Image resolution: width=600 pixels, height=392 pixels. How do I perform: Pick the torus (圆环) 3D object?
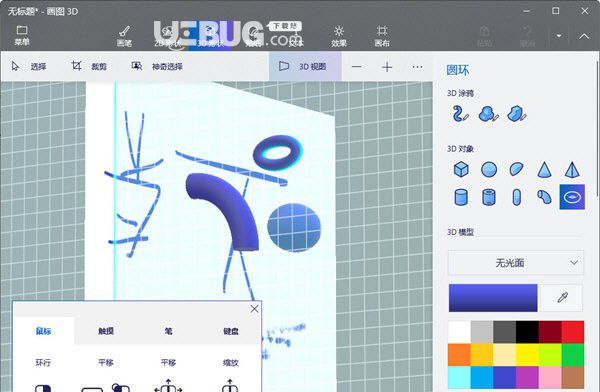pyautogui.click(x=572, y=197)
